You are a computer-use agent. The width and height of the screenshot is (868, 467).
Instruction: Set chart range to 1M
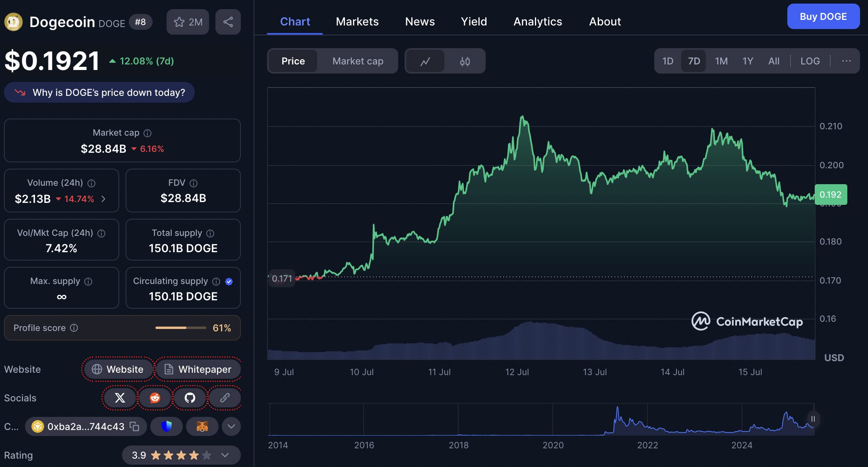(721, 61)
